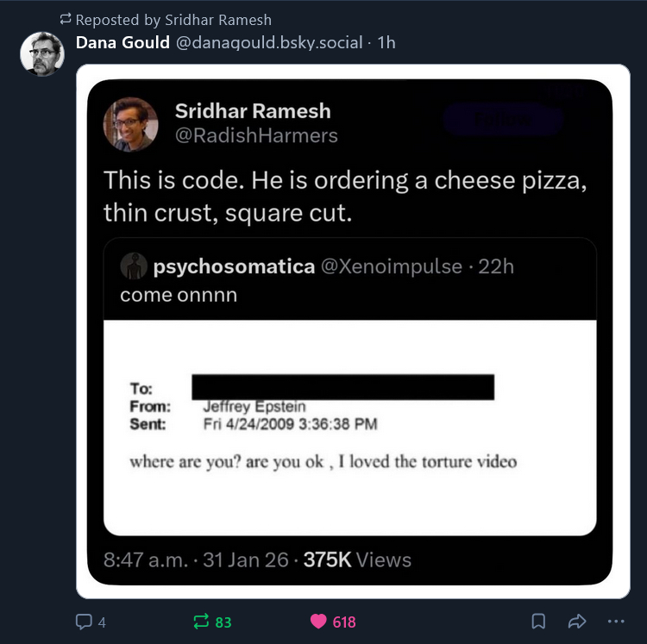Screen dimensions: 647x644
Task: Open Dana Gould's profile avatar
Action: (x=42, y=54)
